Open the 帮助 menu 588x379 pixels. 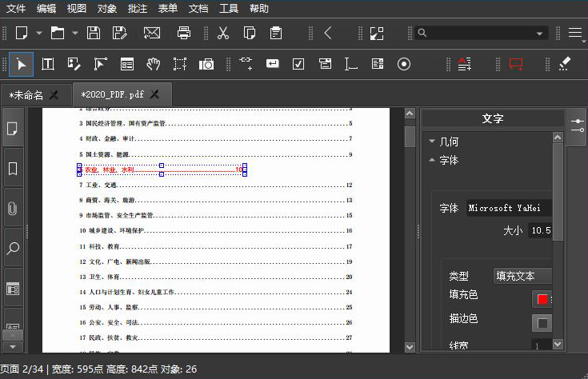[259, 8]
